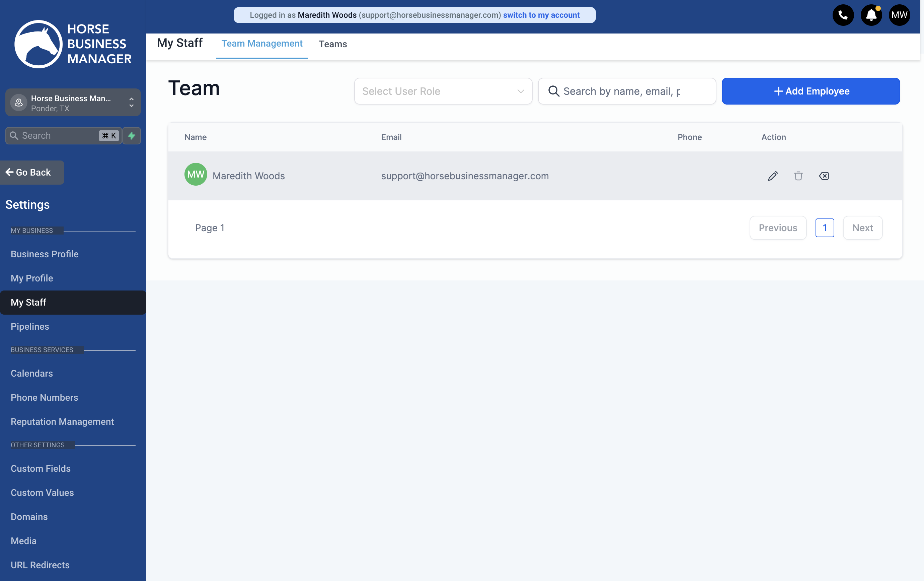Click the remove icon next to the trash

[824, 176]
